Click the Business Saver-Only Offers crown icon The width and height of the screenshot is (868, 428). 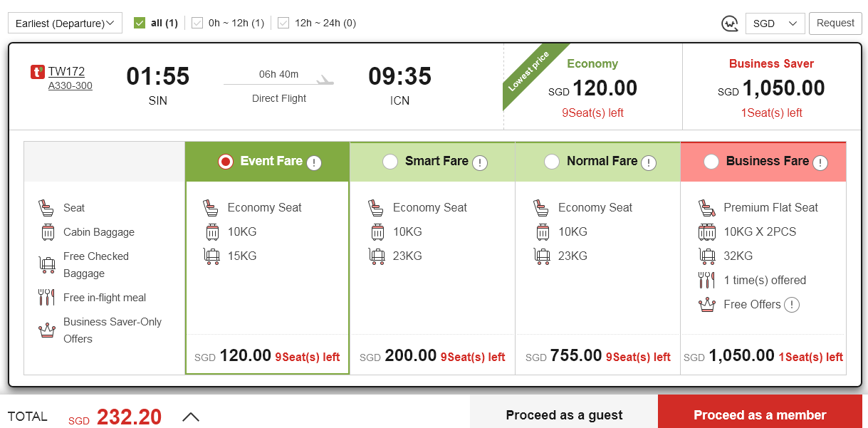47,330
